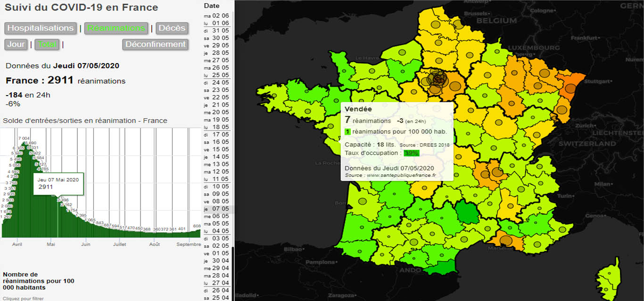
Task: Choose je 07 05 in the date column
Action: tap(217, 209)
